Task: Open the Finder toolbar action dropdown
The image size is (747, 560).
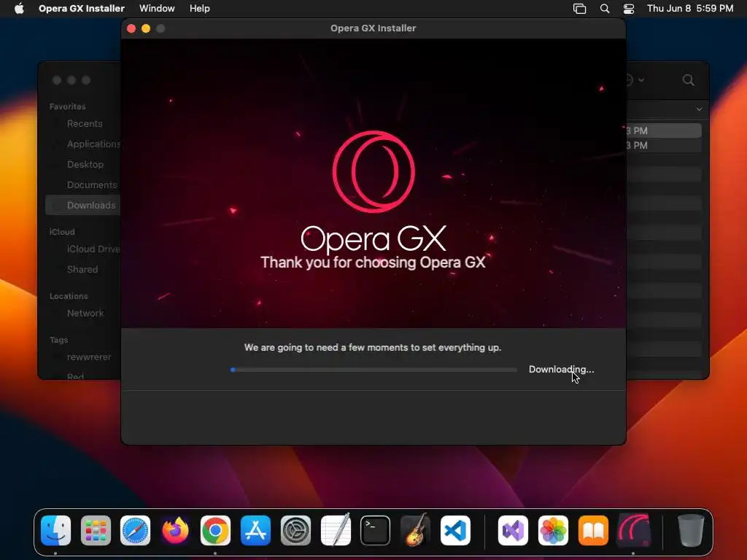Action: (635, 80)
